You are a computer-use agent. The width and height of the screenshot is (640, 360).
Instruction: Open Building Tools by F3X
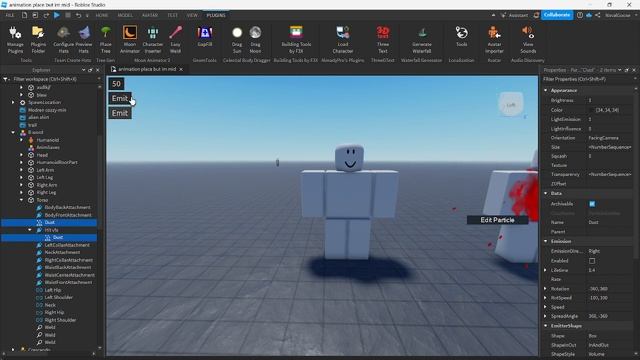(x=296, y=40)
